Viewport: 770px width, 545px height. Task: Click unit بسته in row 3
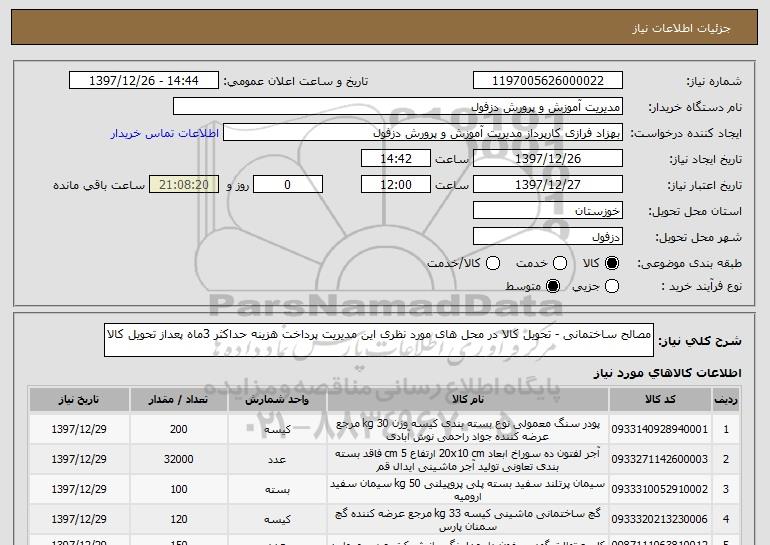click(x=277, y=490)
